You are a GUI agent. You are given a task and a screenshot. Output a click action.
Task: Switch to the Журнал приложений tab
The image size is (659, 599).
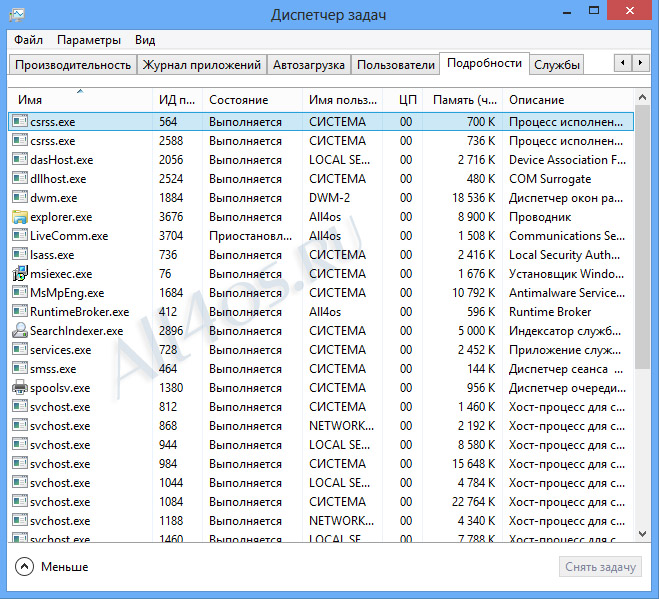202,65
